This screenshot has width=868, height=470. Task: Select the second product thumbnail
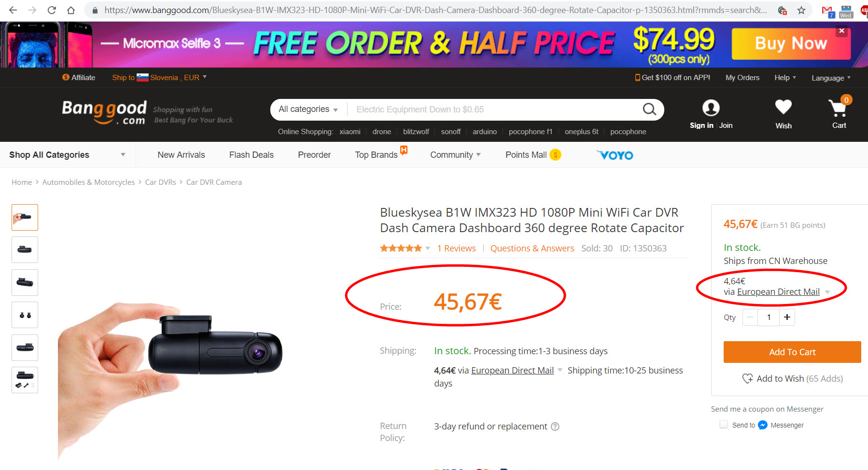coord(25,249)
